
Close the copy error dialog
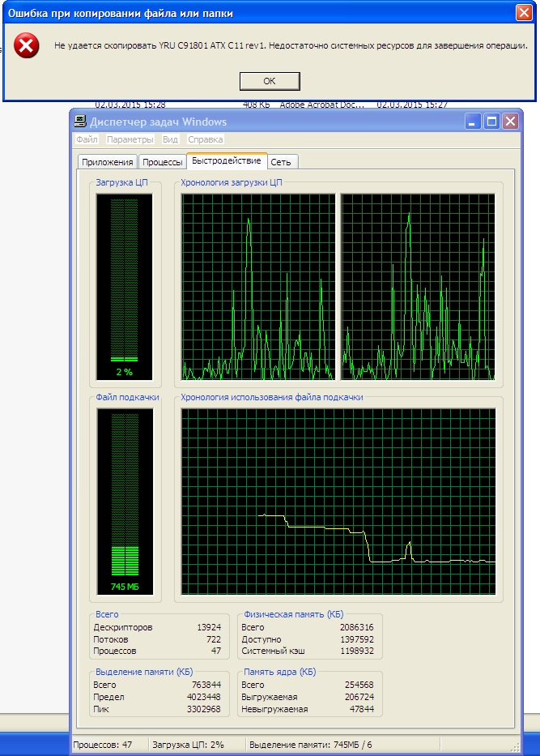[x=524, y=12]
